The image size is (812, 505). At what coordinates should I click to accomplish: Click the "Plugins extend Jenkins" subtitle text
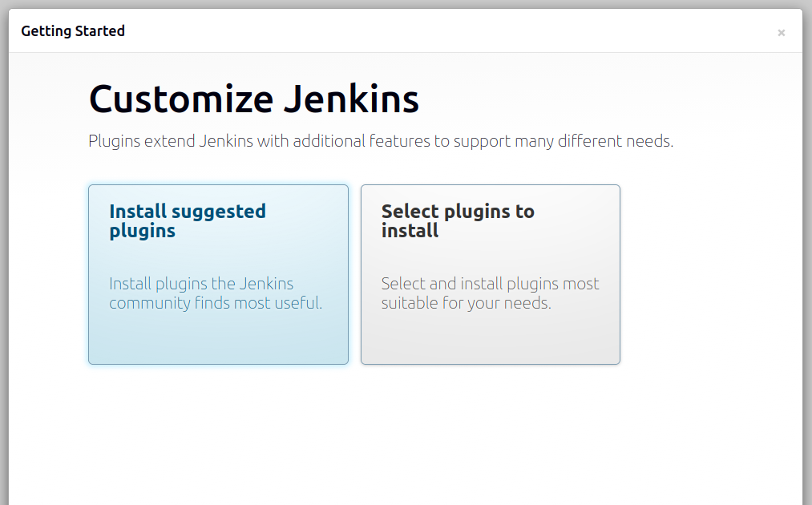(380, 142)
